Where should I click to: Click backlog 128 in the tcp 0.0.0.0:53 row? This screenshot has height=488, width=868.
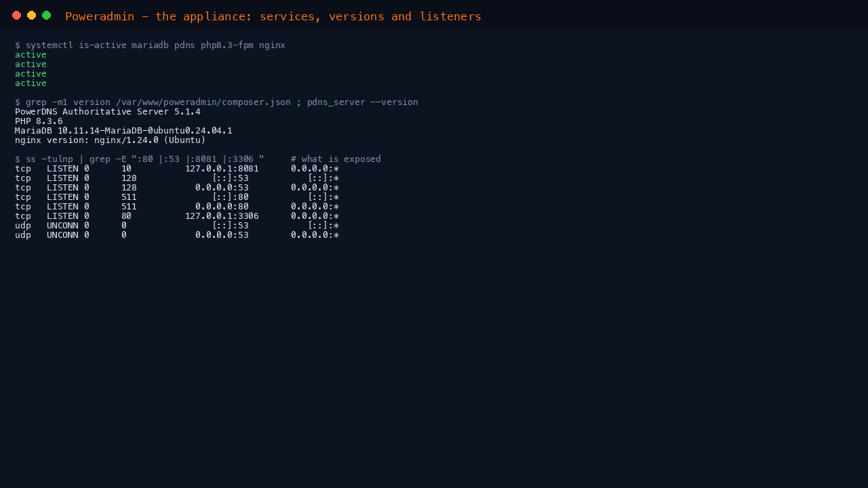130,188
